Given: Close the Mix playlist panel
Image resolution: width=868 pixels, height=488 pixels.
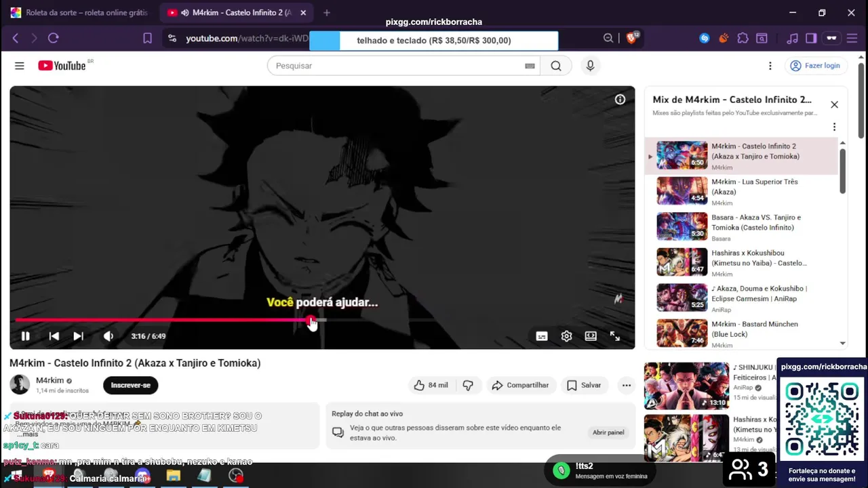Looking at the screenshot, I should click(x=834, y=104).
